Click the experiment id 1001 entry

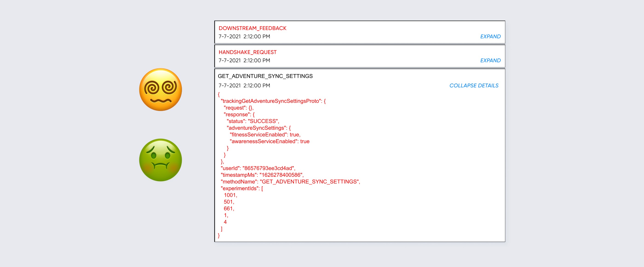coord(230,195)
